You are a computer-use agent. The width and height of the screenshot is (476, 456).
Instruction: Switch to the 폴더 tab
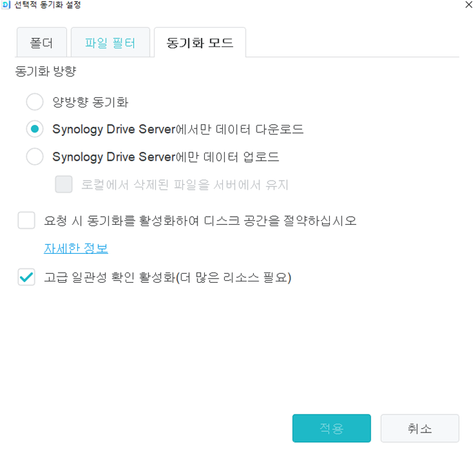41,43
